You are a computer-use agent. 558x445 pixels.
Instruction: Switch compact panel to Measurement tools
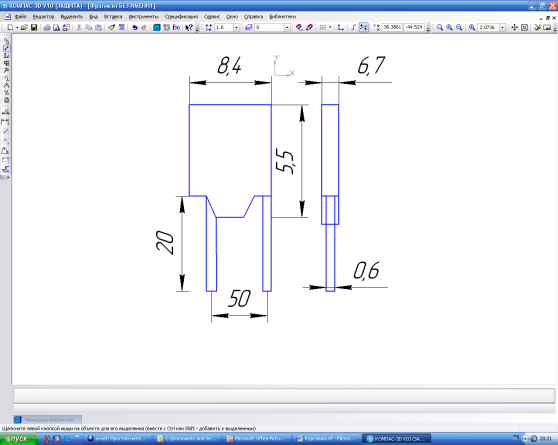6,85
